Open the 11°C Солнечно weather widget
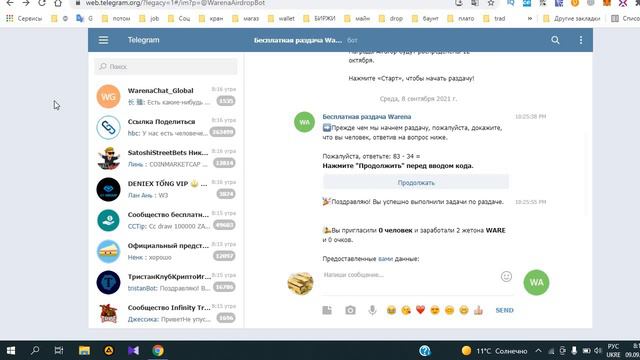The width and height of the screenshot is (640, 360). tap(494, 351)
